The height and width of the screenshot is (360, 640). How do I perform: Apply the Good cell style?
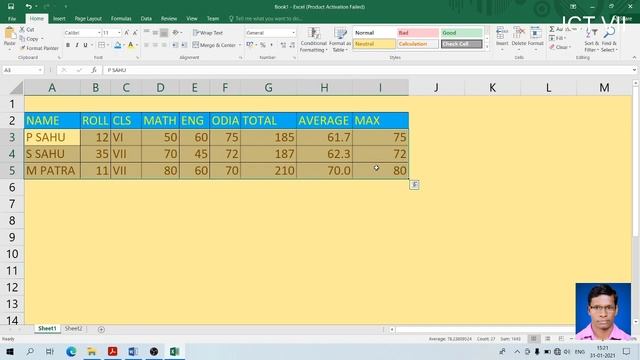tap(461, 33)
